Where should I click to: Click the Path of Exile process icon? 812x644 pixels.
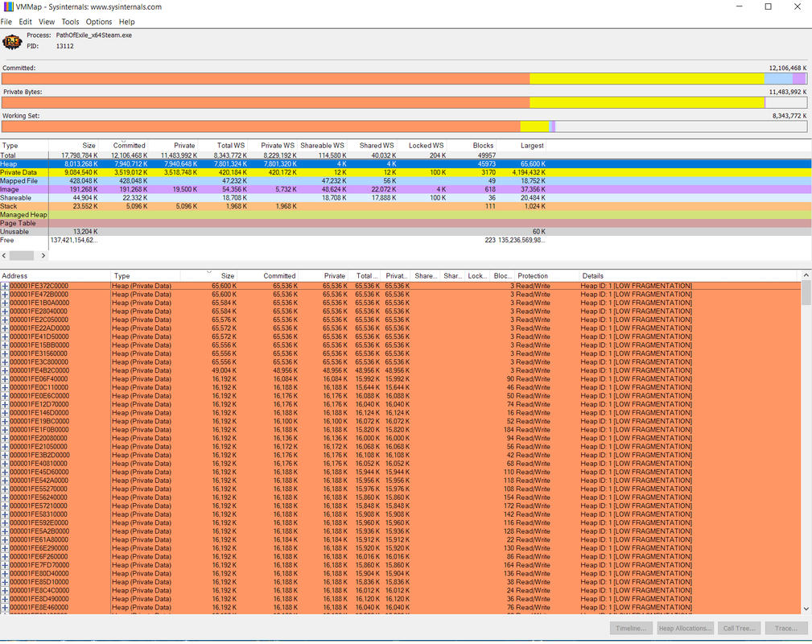(x=12, y=42)
